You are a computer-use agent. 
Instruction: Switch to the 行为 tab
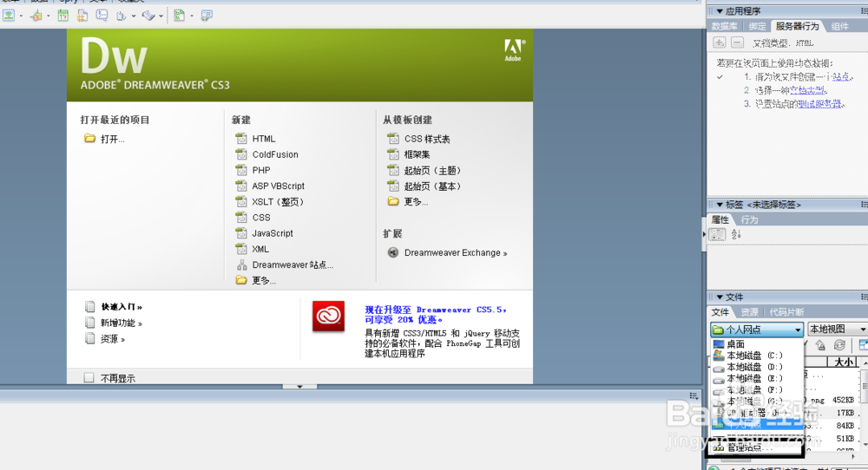pyautogui.click(x=749, y=219)
